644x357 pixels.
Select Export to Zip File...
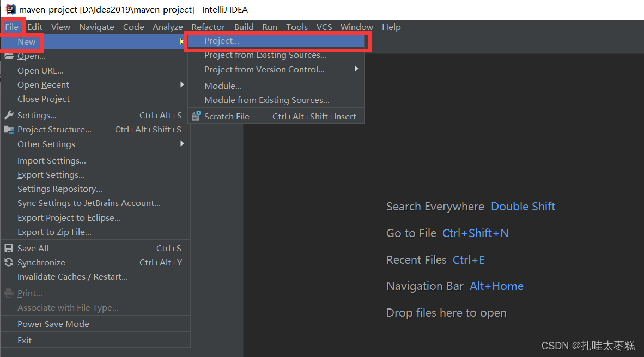[x=95, y=232]
